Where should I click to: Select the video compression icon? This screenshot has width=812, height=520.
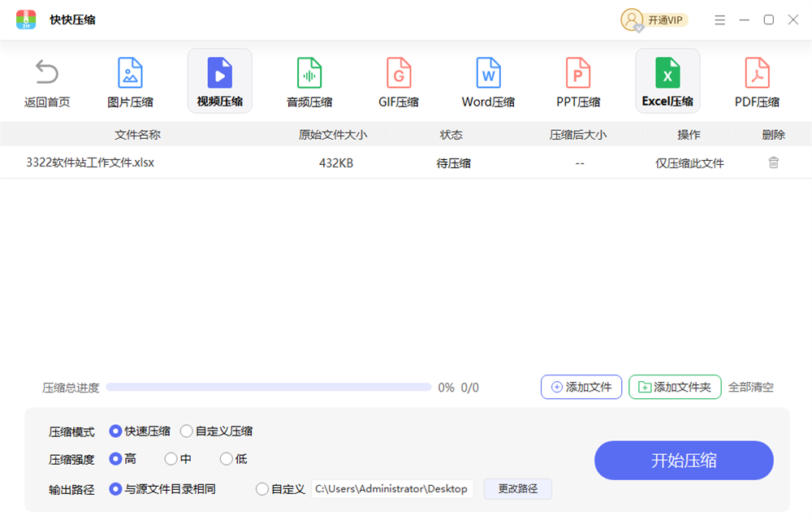point(219,73)
